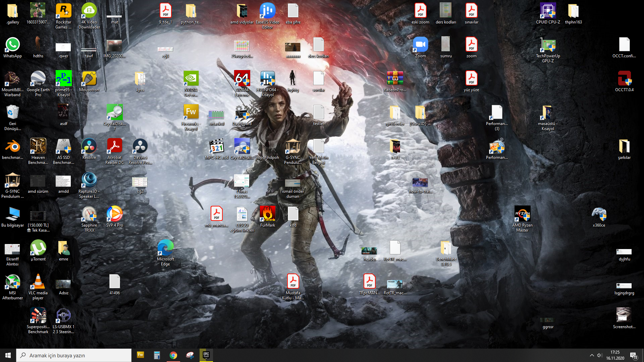Open sınavlar PDF file
This screenshot has height=362, width=644.
point(471,14)
